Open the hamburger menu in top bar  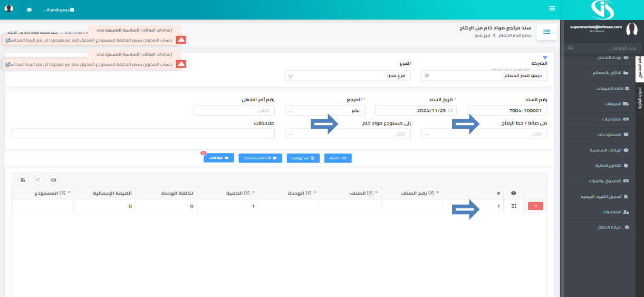tap(552, 8)
